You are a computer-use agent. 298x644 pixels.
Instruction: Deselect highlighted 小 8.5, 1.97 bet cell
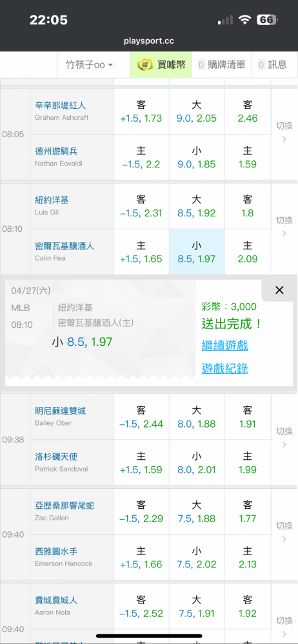197,252
